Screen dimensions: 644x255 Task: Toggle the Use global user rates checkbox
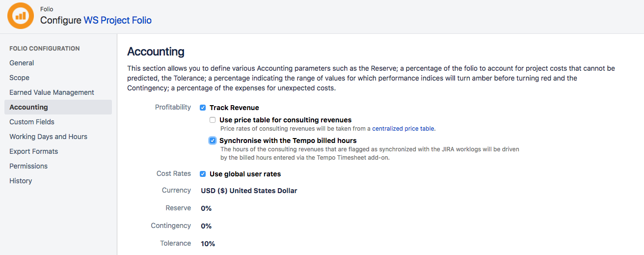203,174
